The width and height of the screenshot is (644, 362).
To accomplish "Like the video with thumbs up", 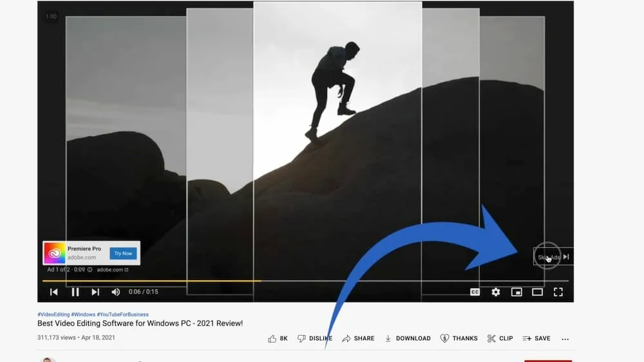I will pos(278,338).
